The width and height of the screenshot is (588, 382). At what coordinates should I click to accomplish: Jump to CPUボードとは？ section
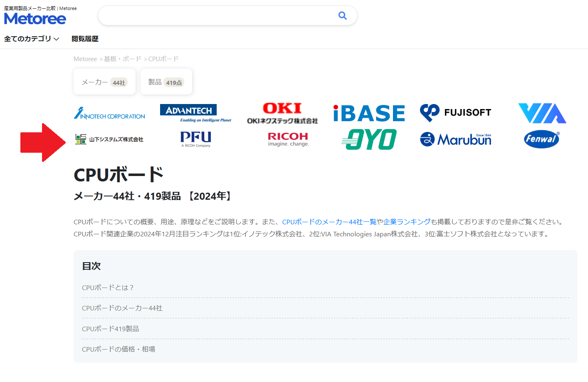(108, 288)
